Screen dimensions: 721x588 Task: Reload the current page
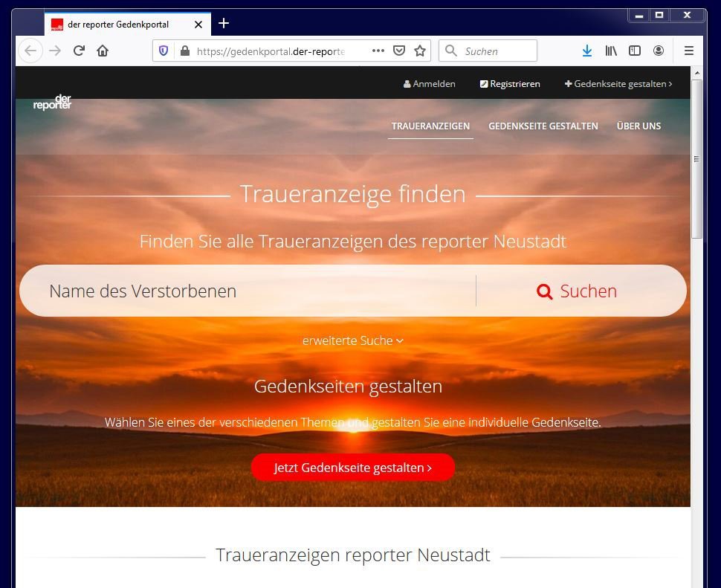tap(79, 51)
